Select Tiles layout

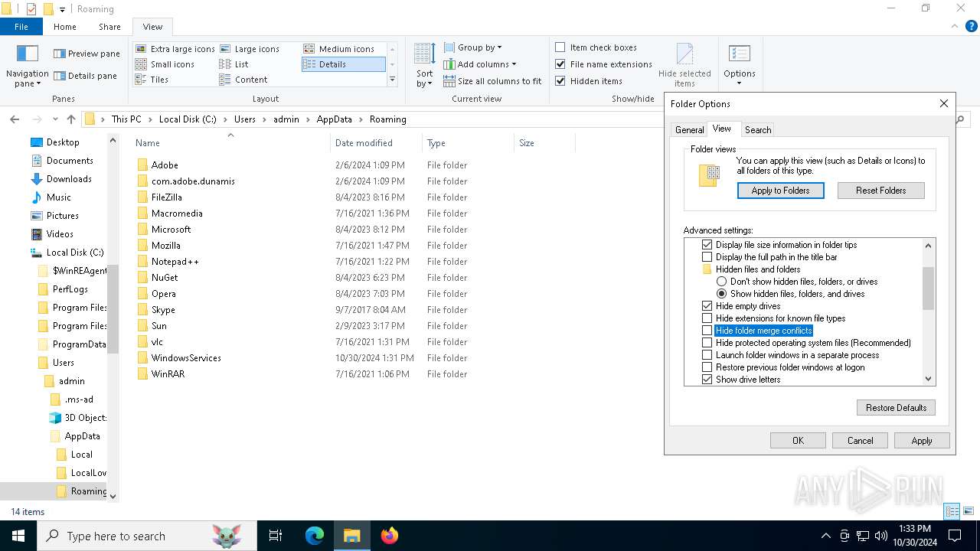[152, 80]
